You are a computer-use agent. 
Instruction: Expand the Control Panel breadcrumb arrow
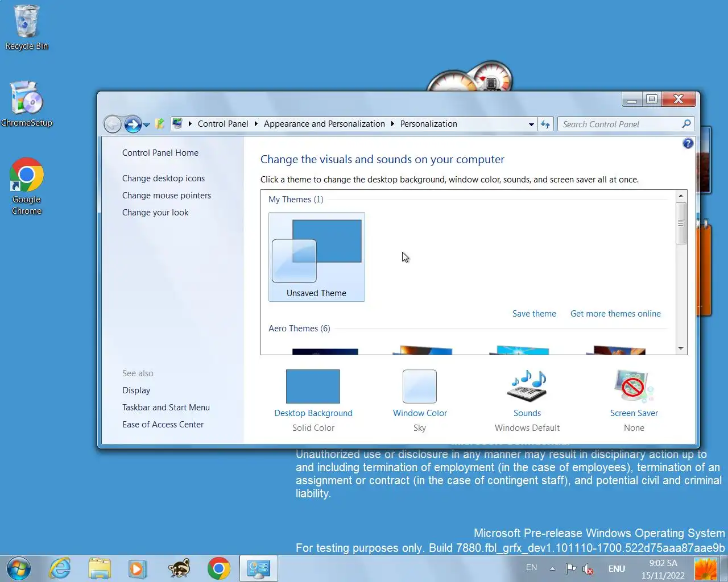(x=256, y=123)
